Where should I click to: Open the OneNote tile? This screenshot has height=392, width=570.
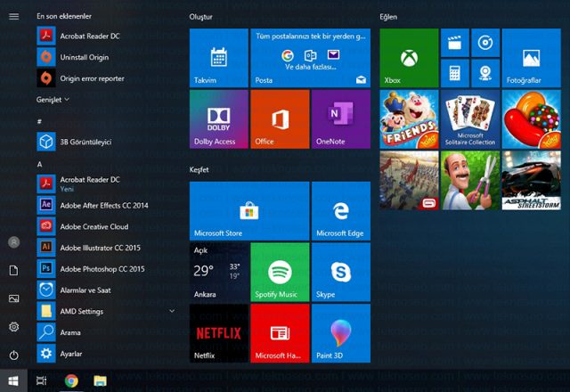(x=341, y=119)
